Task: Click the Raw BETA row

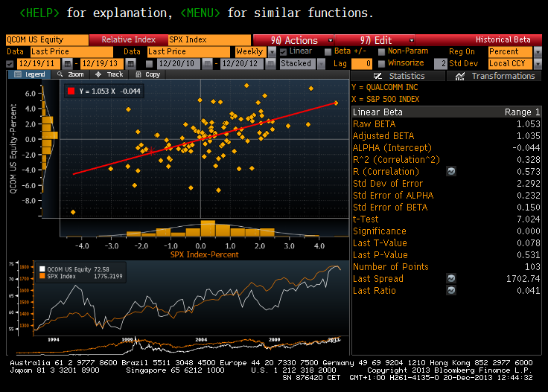Action: [x=446, y=124]
